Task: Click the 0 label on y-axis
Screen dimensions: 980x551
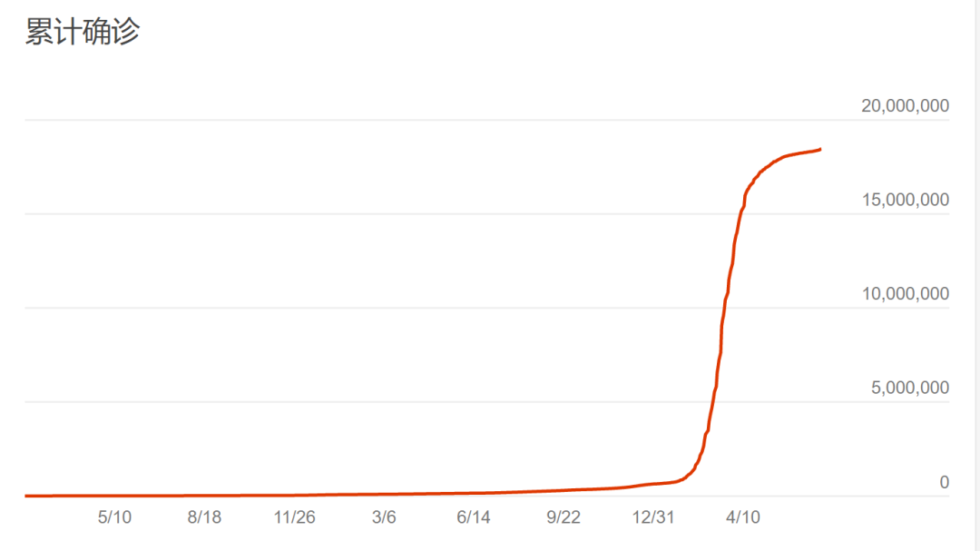Action: [944, 482]
